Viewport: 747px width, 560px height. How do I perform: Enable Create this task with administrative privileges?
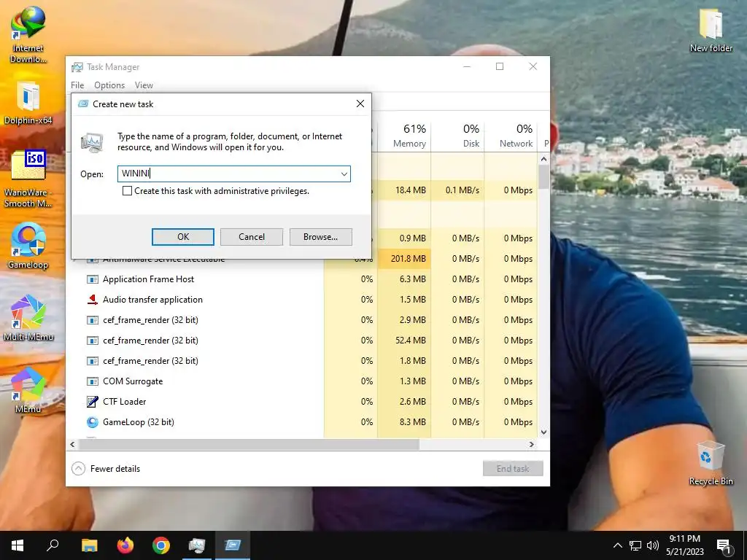tap(127, 191)
